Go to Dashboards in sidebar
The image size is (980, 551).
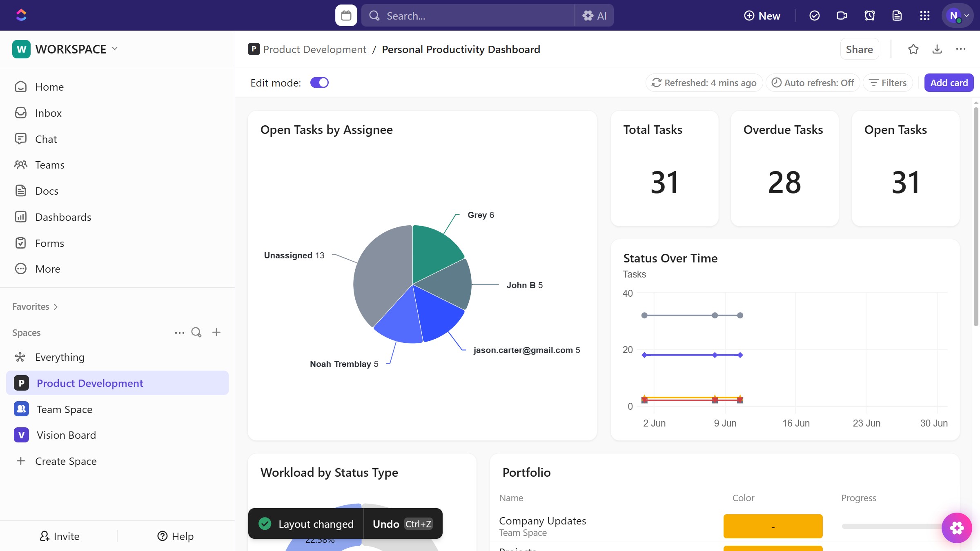point(63,217)
